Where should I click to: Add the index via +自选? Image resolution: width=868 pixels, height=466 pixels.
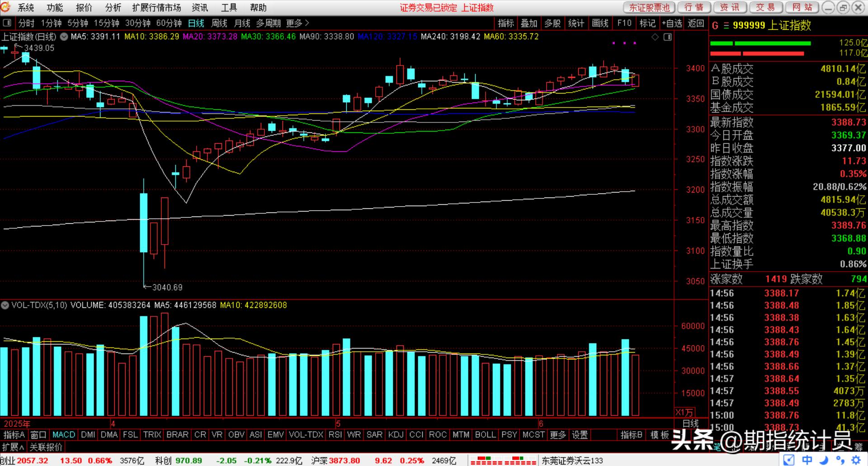pos(671,23)
